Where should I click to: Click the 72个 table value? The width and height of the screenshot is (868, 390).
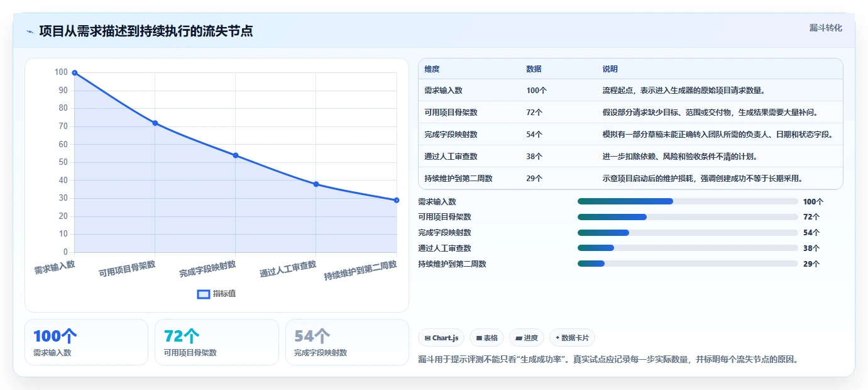[534, 113]
